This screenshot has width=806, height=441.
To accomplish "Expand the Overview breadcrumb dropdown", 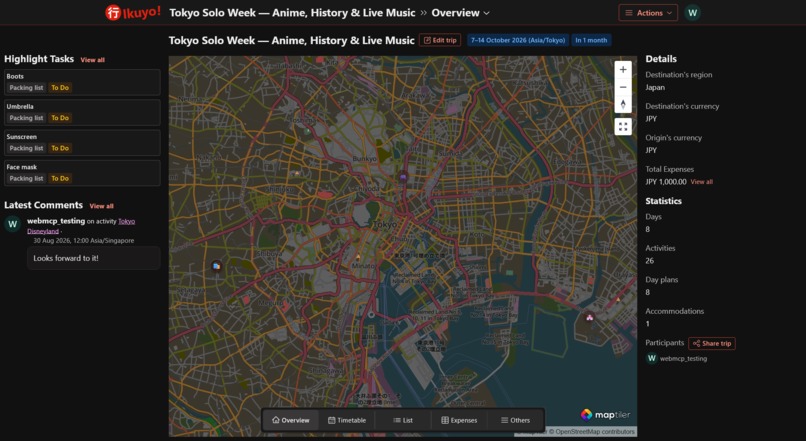I will coord(460,13).
